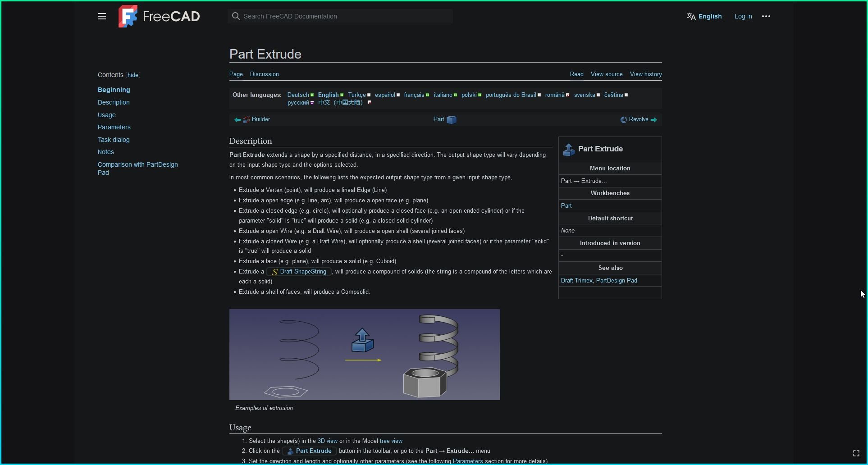Open the English language selector
This screenshot has width=868, height=465.
point(704,16)
